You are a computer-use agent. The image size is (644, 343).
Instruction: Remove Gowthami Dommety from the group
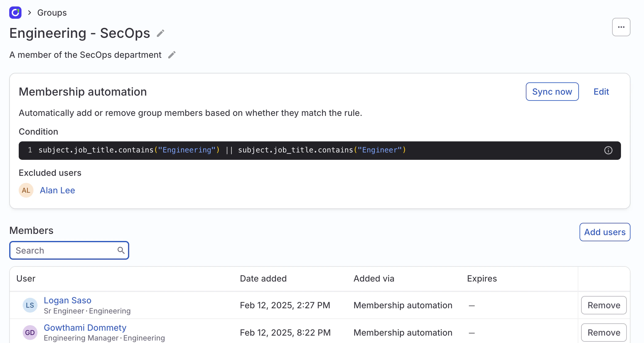pyautogui.click(x=603, y=333)
